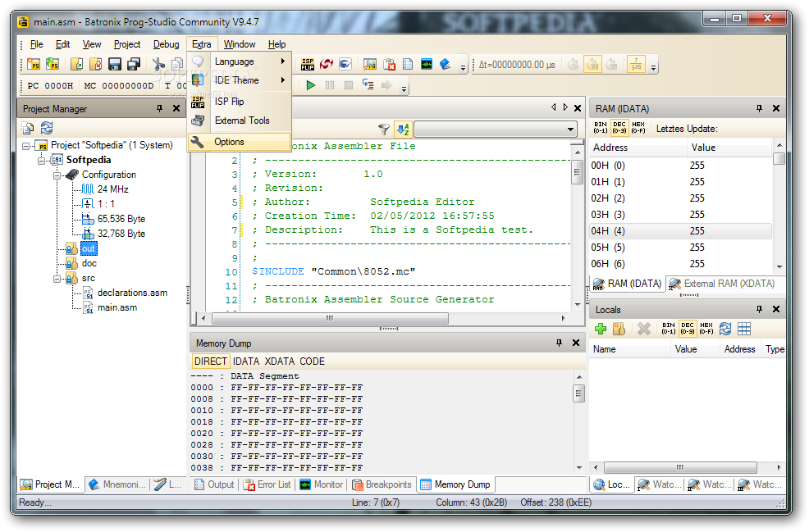
Task: Click the New Project toolbar icon
Action: pyautogui.click(x=34, y=65)
